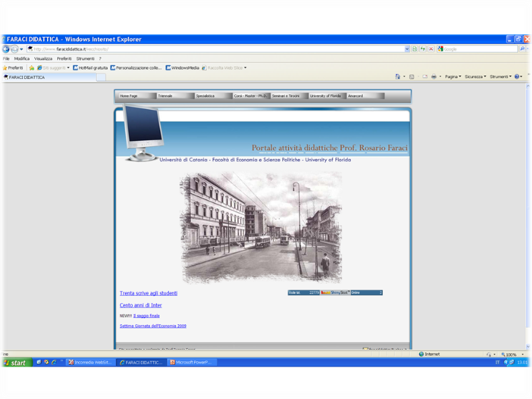Run search with the magnifying glass icon

click(x=522, y=49)
